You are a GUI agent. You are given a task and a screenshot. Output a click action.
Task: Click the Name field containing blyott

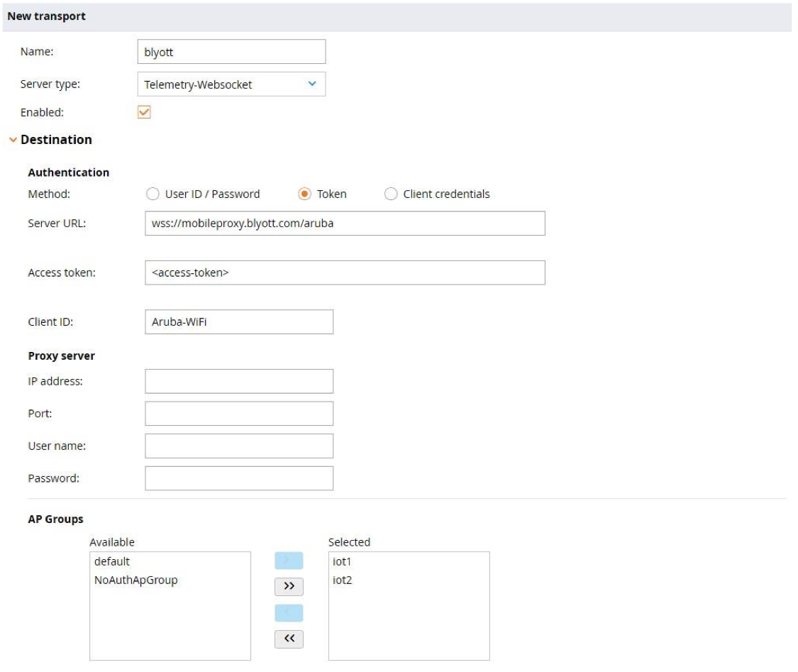click(x=231, y=52)
